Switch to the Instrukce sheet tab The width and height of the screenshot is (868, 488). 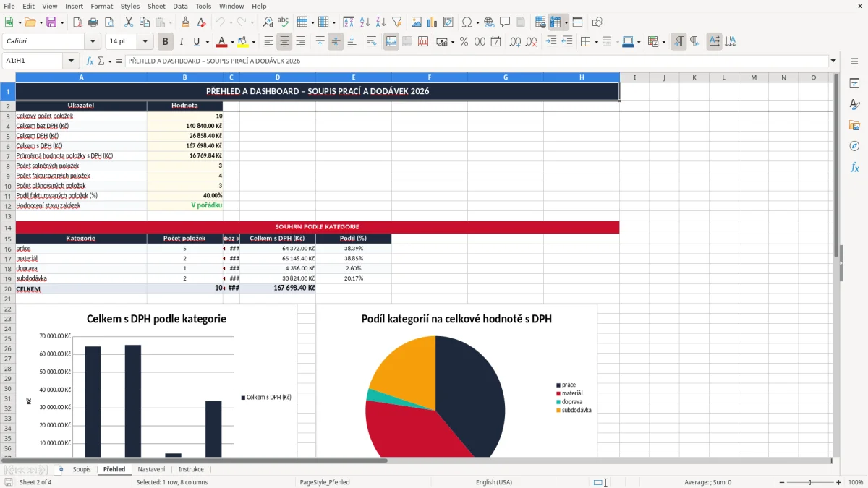[x=191, y=469]
